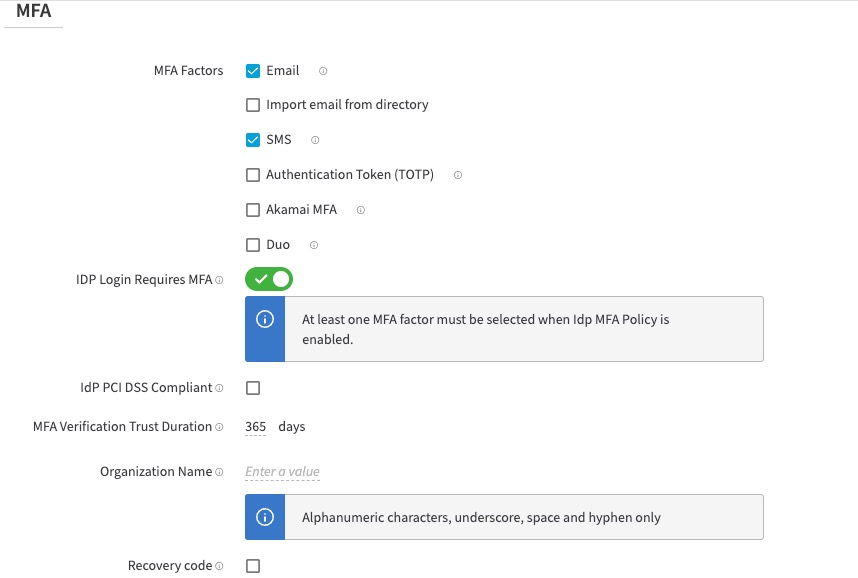Click the Organization Name info icon
Viewport: 858px width, 578px height.
pyautogui.click(x=220, y=472)
